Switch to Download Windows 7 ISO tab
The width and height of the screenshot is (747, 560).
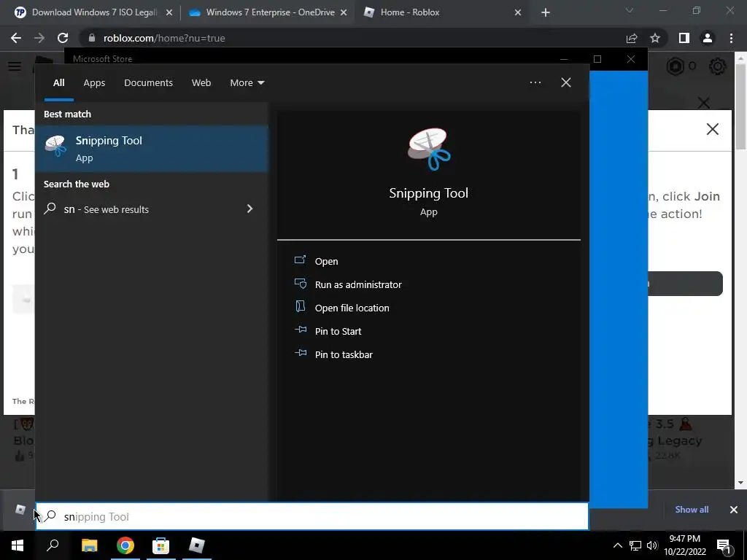pos(94,12)
